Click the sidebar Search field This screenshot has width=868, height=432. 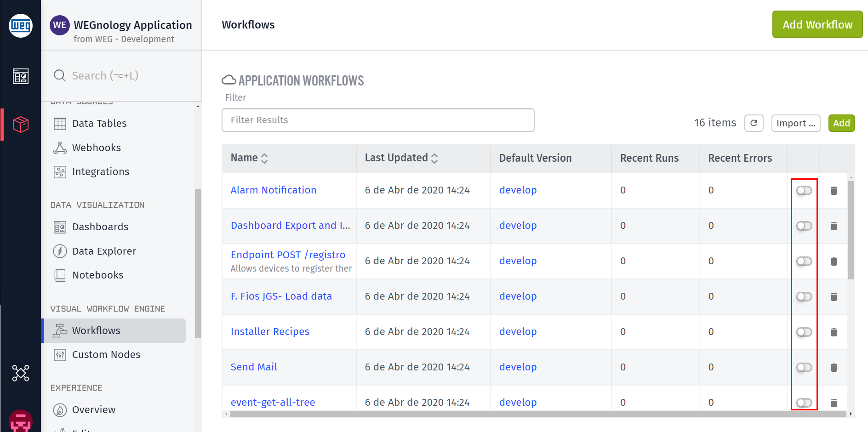coord(120,75)
